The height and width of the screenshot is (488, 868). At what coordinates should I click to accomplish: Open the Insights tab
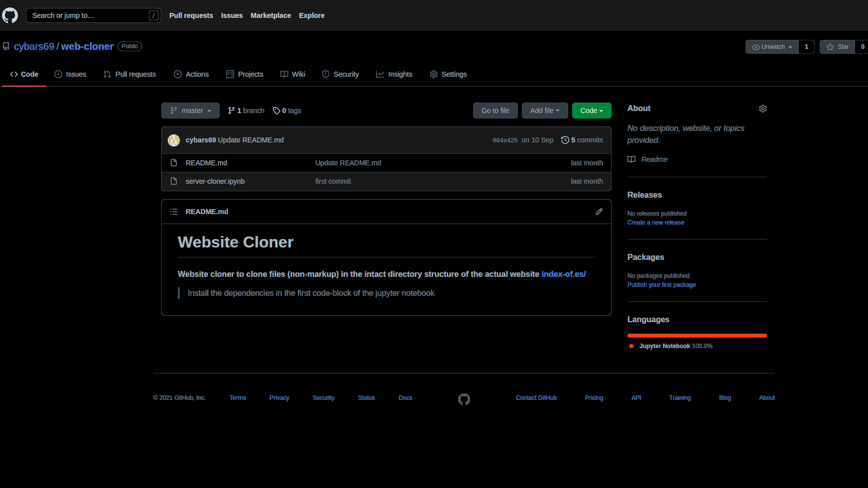point(394,74)
